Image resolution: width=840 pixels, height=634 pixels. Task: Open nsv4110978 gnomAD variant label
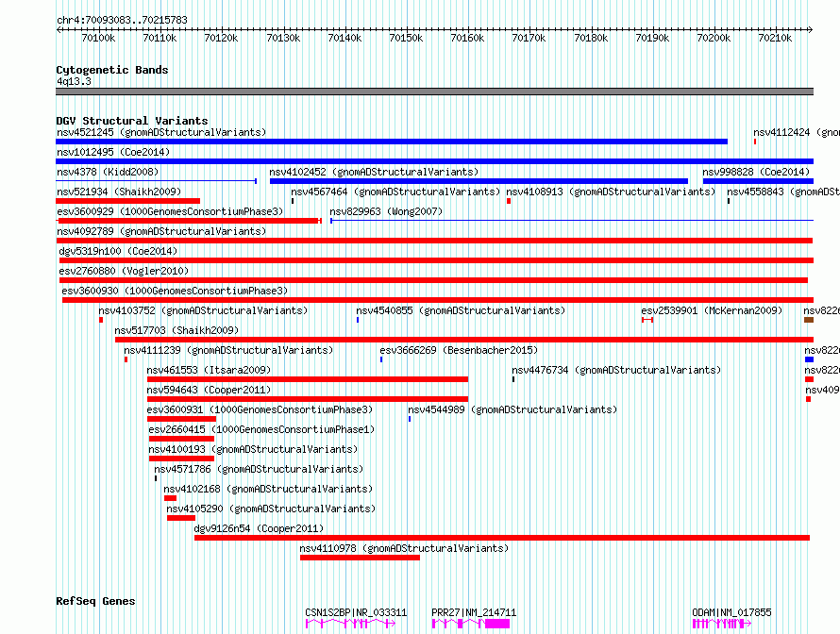click(404, 548)
